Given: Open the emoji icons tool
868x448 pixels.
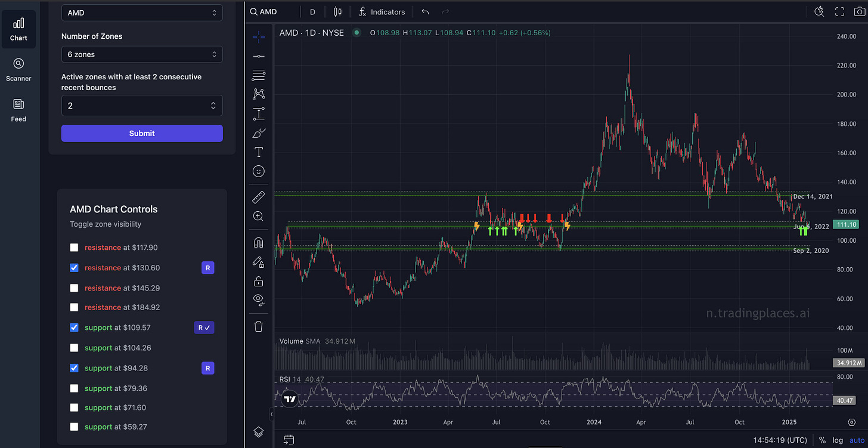Looking at the screenshot, I should (x=259, y=171).
